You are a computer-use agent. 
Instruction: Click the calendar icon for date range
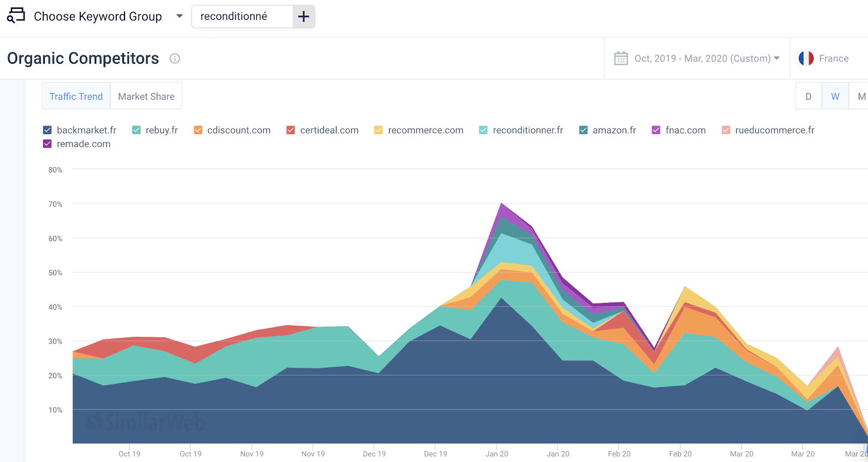click(621, 59)
